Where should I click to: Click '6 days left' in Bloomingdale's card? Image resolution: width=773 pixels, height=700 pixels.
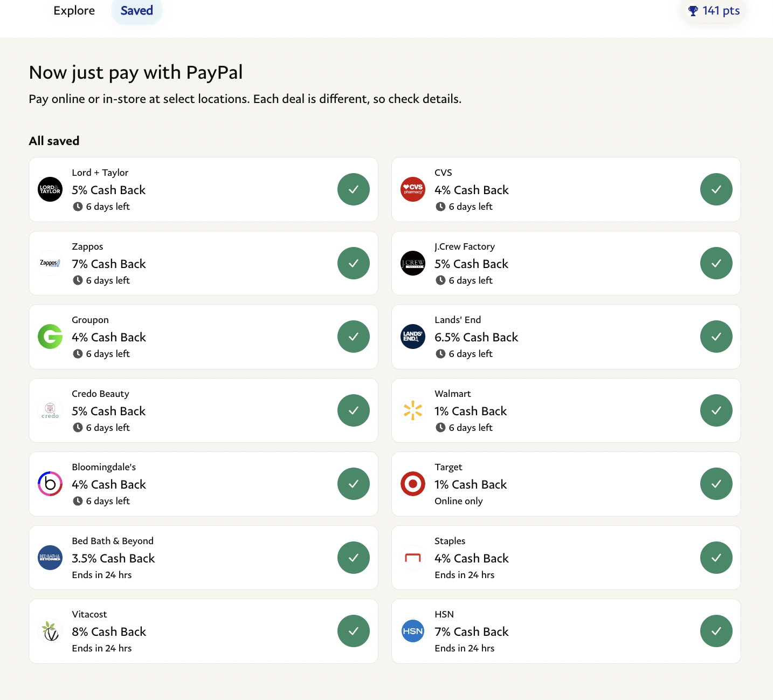point(108,501)
